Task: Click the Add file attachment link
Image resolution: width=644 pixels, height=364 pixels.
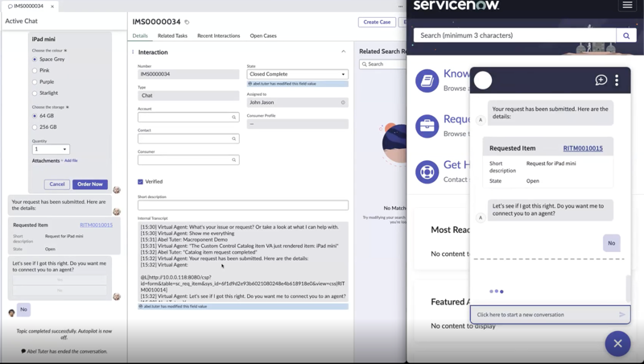Action: 71,160
